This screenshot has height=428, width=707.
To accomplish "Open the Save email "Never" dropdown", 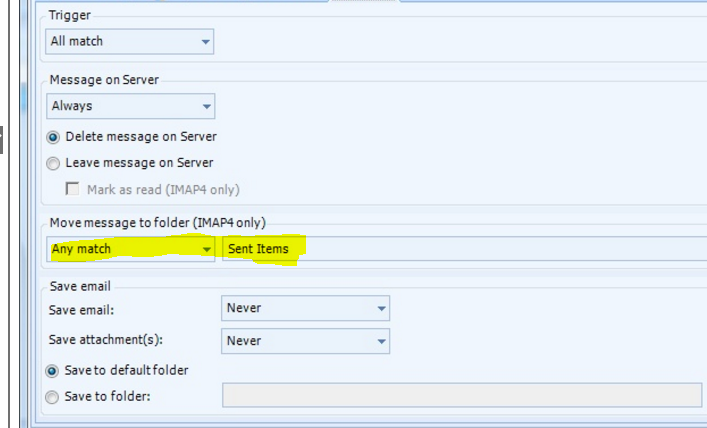I will pos(305,309).
